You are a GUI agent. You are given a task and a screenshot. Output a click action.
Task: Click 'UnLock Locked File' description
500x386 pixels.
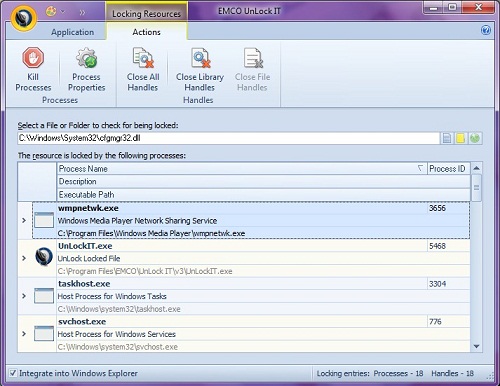click(89, 258)
